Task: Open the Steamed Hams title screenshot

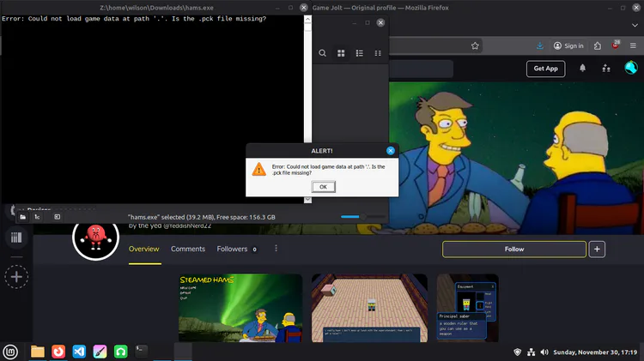Action: tap(240, 308)
